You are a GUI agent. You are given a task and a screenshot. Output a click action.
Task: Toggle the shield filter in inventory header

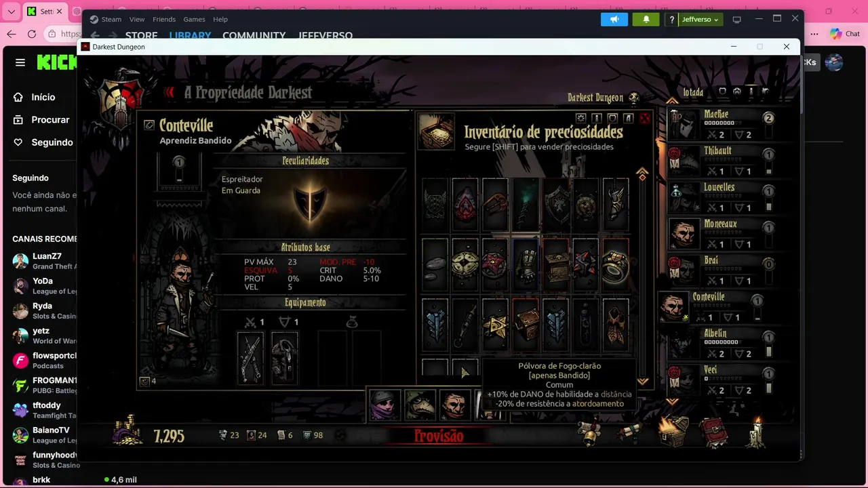pyautogui.click(x=612, y=119)
